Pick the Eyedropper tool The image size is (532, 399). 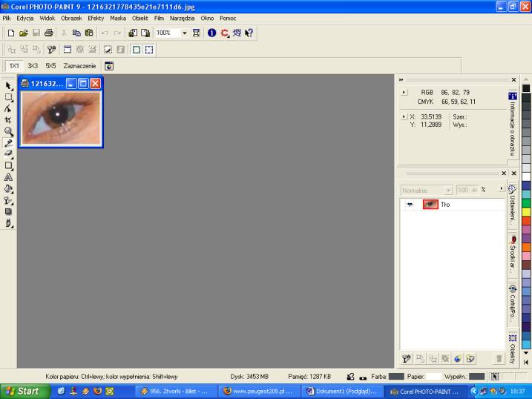click(8, 142)
